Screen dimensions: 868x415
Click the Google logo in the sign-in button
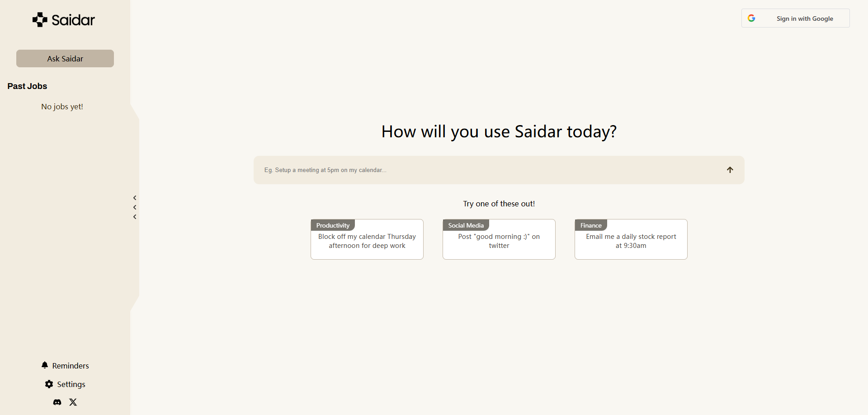point(752,18)
